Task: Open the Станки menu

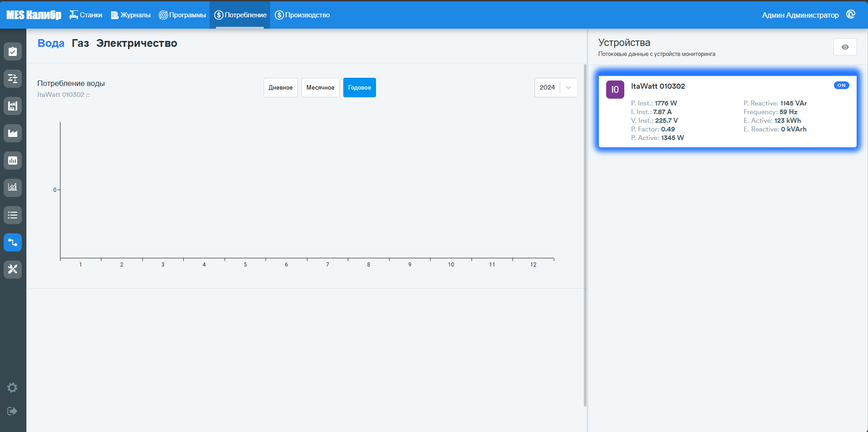Action: [x=85, y=15]
